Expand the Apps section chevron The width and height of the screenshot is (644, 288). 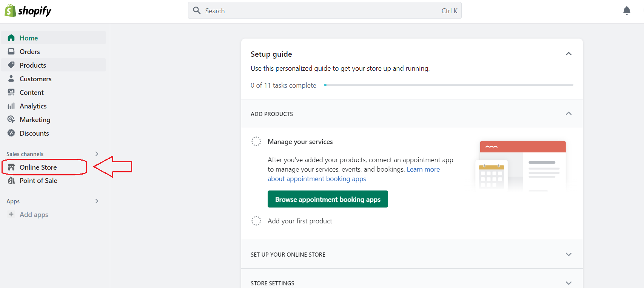(x=97, y=201)
